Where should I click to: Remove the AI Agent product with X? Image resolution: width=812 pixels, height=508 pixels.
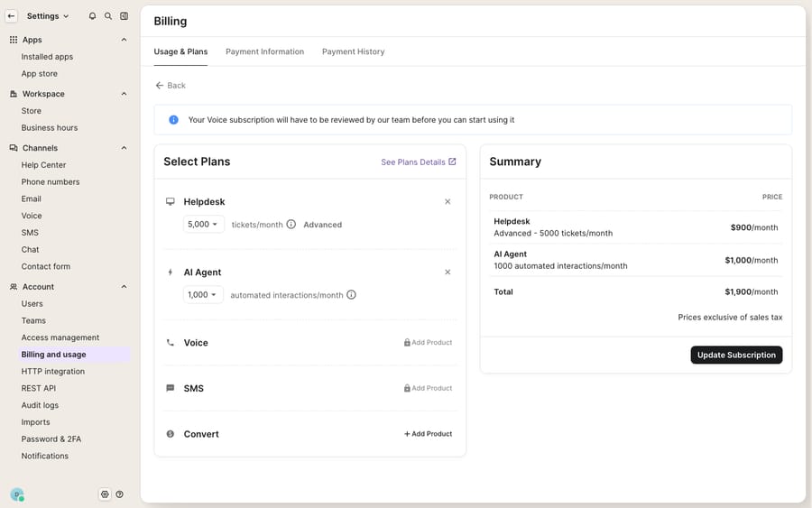[448, 272]
